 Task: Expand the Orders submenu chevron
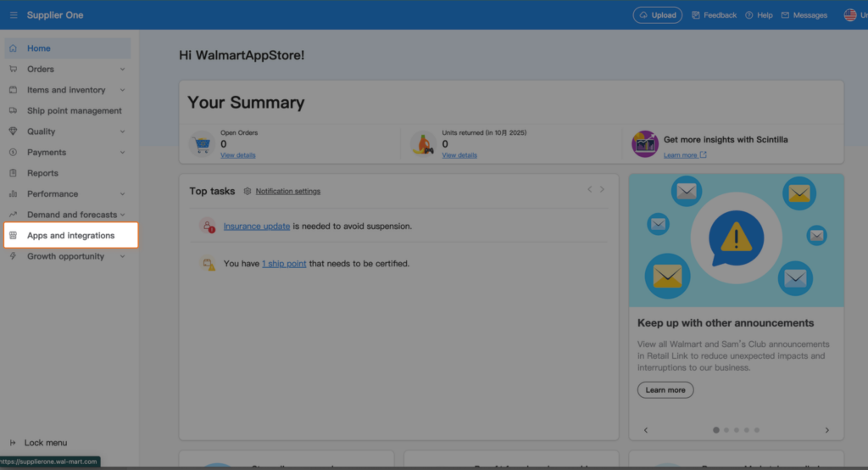(122, 70)
